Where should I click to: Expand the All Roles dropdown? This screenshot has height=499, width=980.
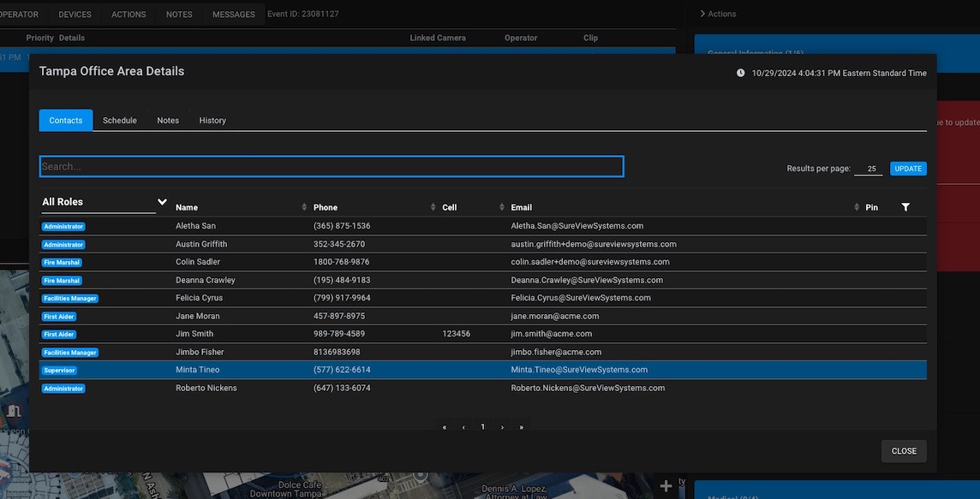point(105,202)
